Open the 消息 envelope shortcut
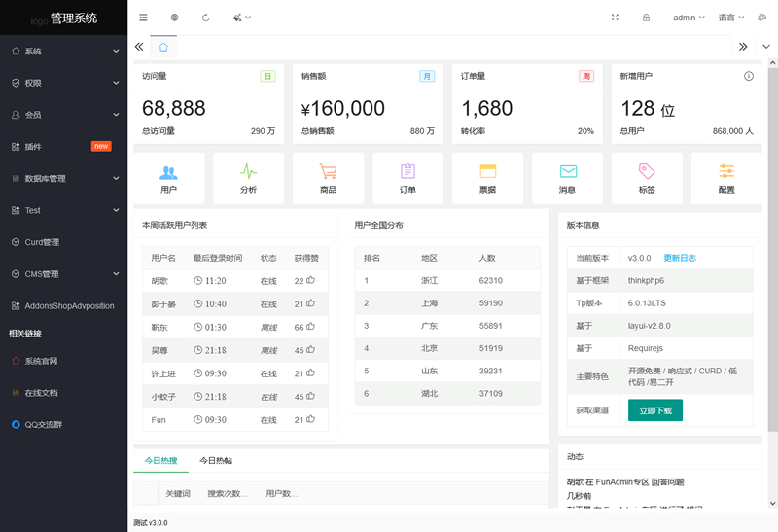The width and height of the screenshot is (778, 532). tap(567, 178)
